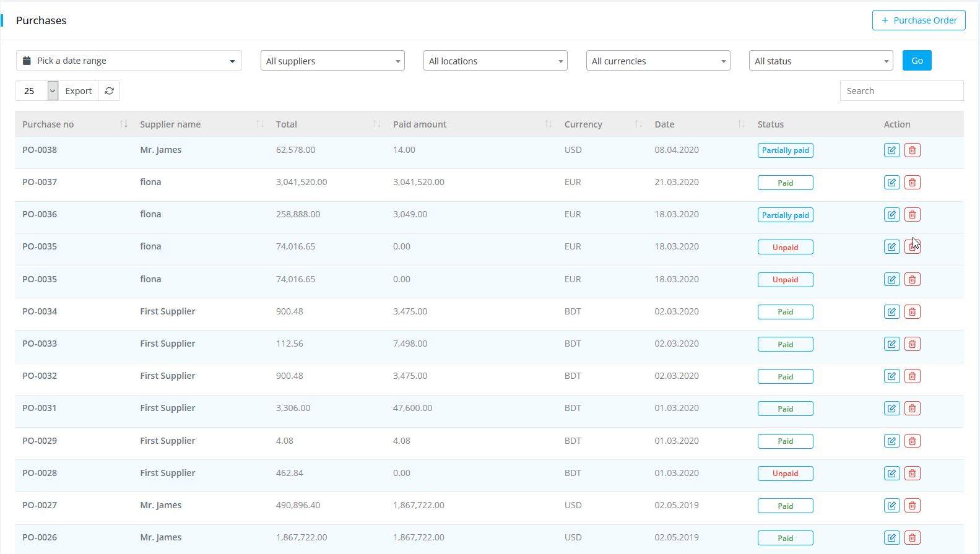980x554 pixels.
Task: Expand the All status filter
Action: (x=820, y=61)
